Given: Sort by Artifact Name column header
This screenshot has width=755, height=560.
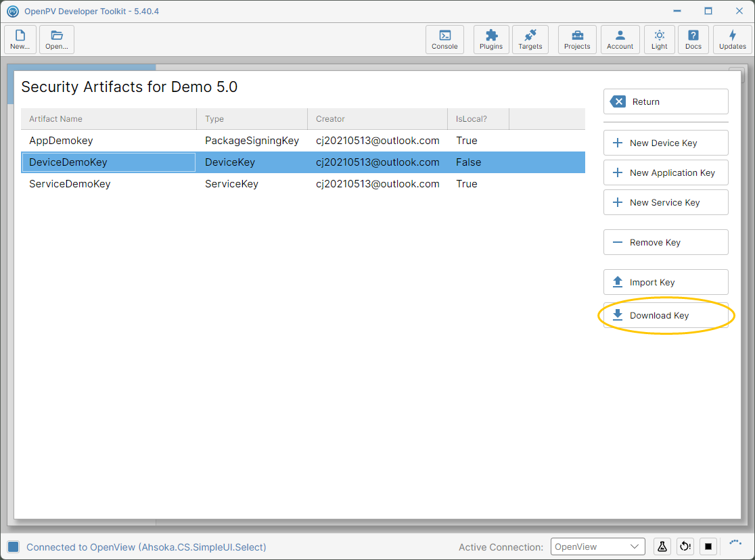Looking at the screenshot, I should tap(108, 119).
